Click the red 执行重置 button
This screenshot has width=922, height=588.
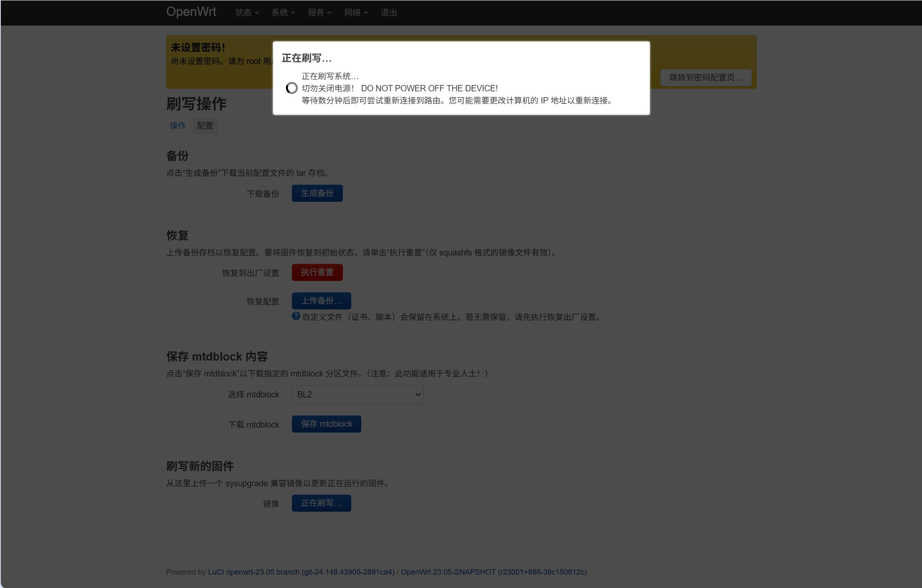tap(317, 272)
